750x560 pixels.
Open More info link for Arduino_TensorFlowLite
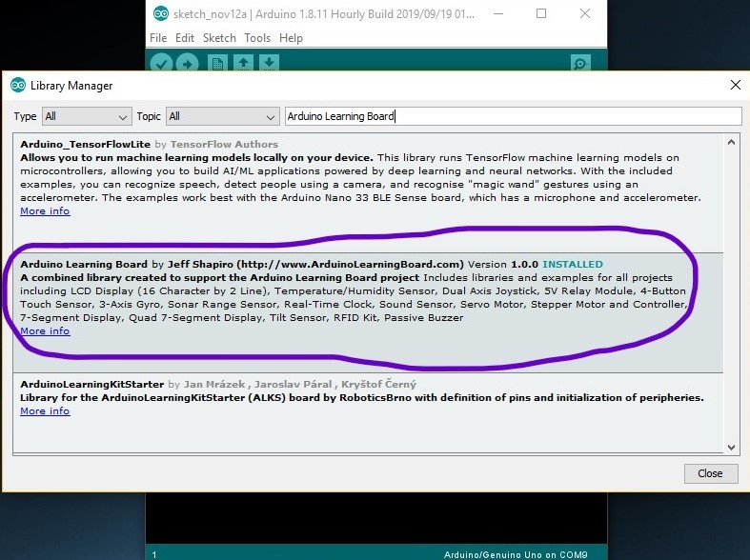(x=45, y=210)
